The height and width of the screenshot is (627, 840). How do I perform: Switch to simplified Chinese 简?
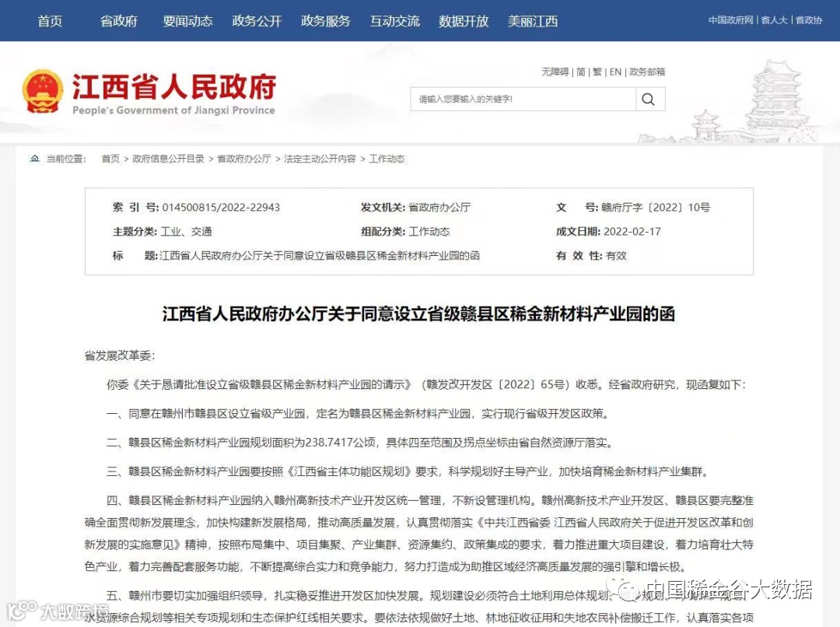581,72
